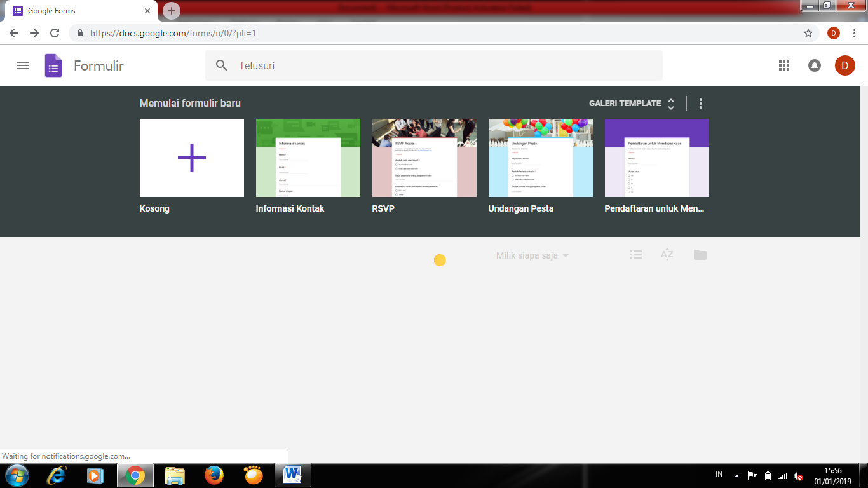
Task: Open the three-dot template section menu
Action: pos(701,104)
